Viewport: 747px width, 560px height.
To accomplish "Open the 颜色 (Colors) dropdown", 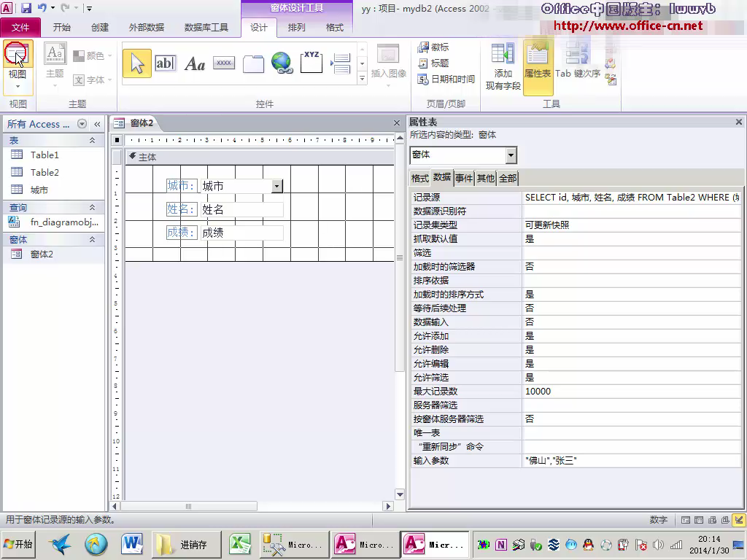I will pos(93,55).
